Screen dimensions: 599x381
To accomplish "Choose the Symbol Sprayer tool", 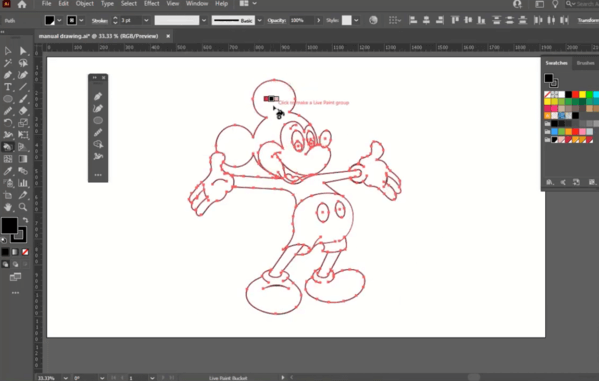I will click(8, 183).
